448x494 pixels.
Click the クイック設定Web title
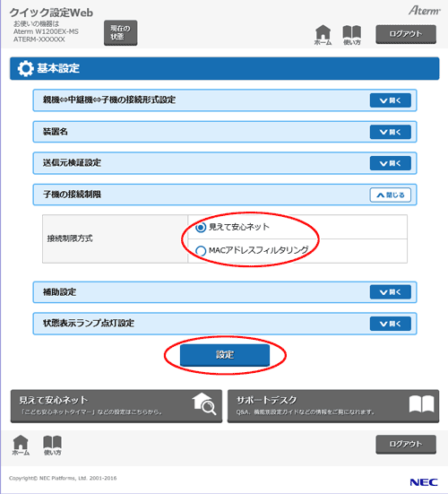pos(51,13)
